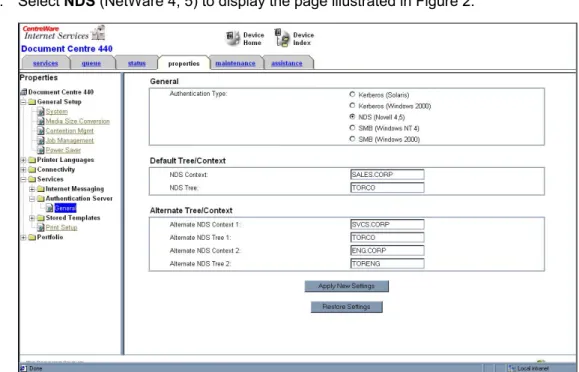Select SMB (Windows 2000) authentication type

pyautogui.click(x=352, y=139)
